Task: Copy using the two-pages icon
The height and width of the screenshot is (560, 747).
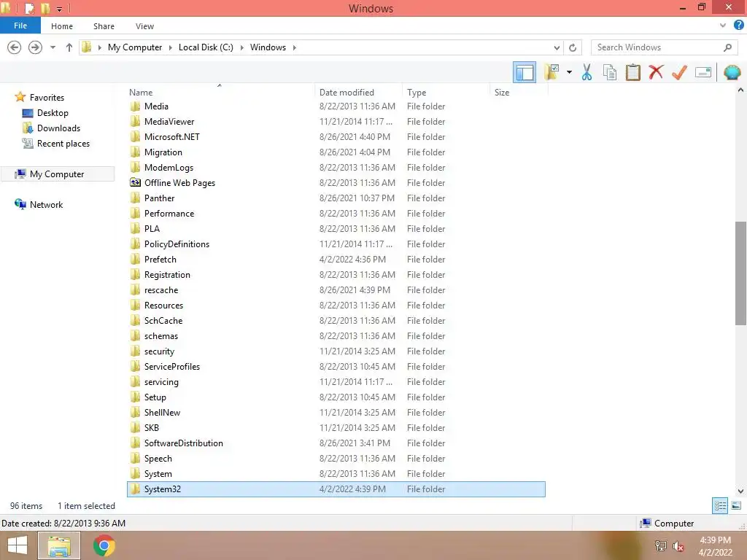Action: [x=609, y=72]
